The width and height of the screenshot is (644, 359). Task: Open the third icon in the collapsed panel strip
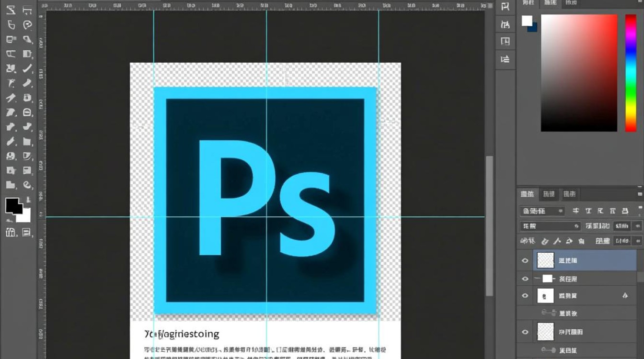click(x=505, y=42)
